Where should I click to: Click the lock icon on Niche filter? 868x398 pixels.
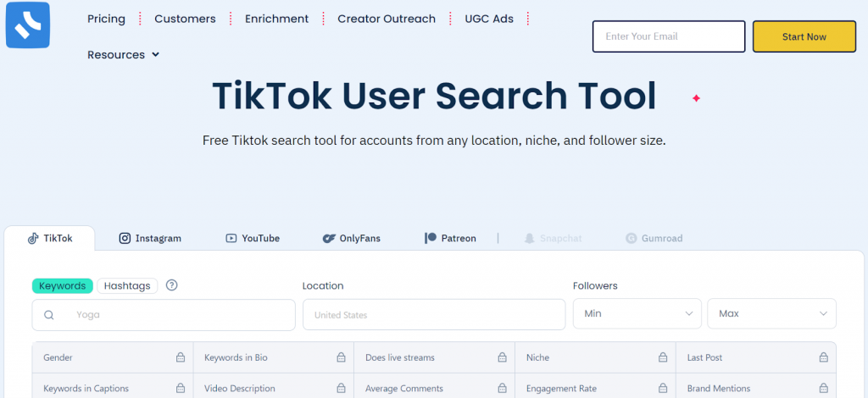pos(663,357)
